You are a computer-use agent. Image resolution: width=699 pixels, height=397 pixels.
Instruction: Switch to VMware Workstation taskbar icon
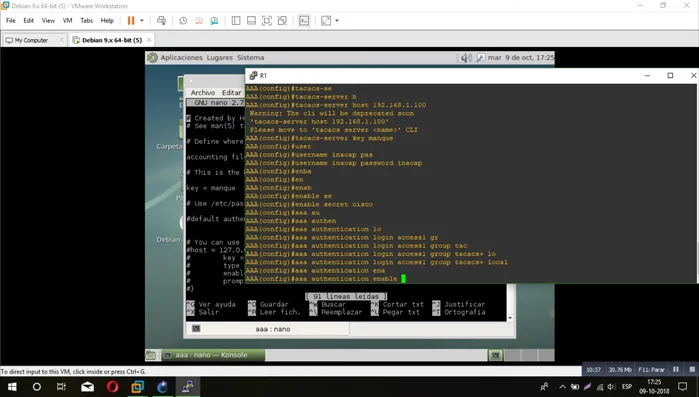(137, 387)
